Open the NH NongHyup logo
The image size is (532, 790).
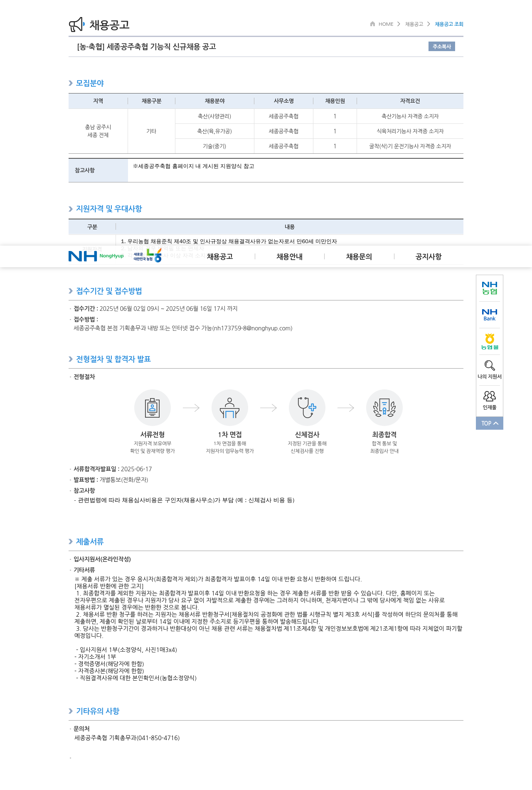96,256
